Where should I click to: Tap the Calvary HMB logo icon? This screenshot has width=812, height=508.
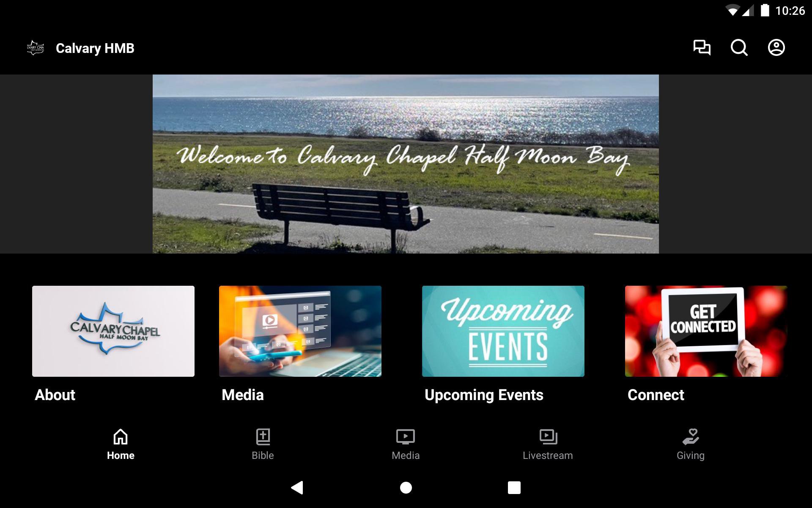tap(36, 48)
